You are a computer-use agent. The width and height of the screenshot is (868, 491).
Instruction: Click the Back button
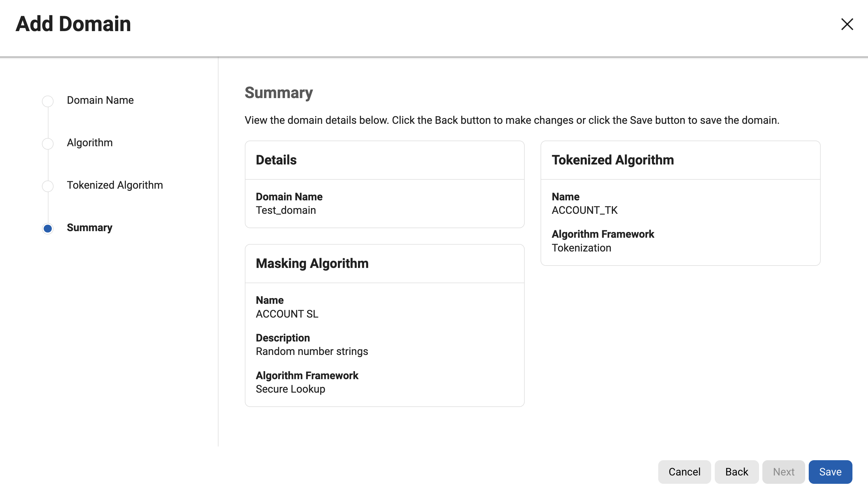click(737, 472)
